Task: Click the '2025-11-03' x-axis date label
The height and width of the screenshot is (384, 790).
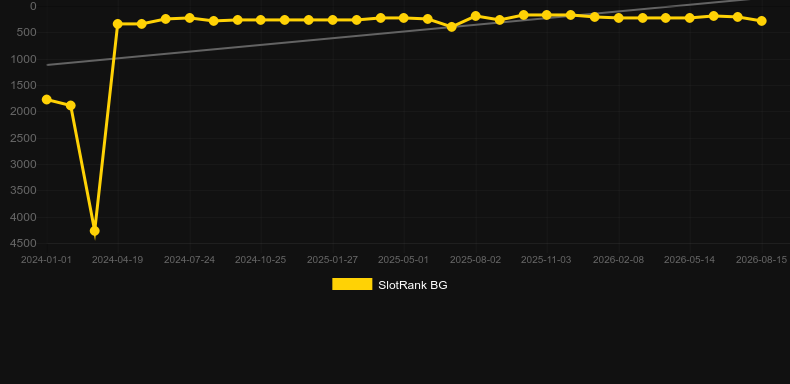Action: (546, 260)
